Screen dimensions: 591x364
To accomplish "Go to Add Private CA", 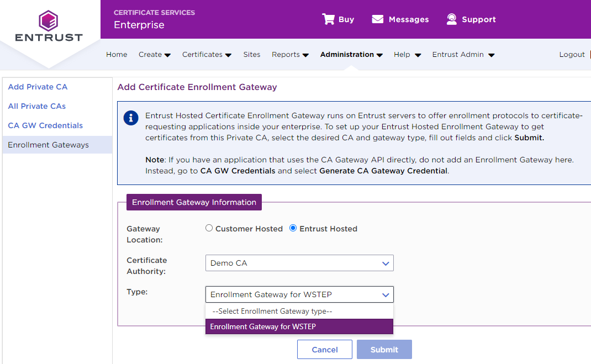I will [x=38, y=87].
